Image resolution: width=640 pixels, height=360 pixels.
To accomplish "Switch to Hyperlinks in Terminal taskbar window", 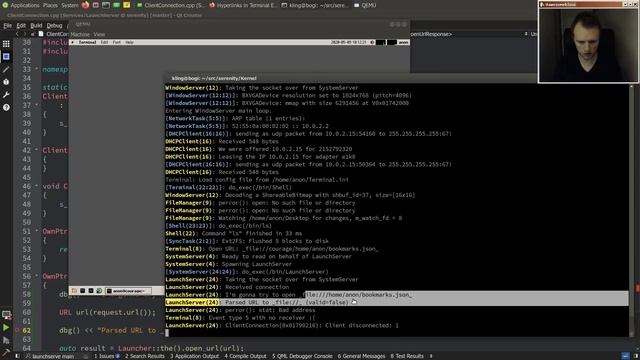I will [243, 5].
